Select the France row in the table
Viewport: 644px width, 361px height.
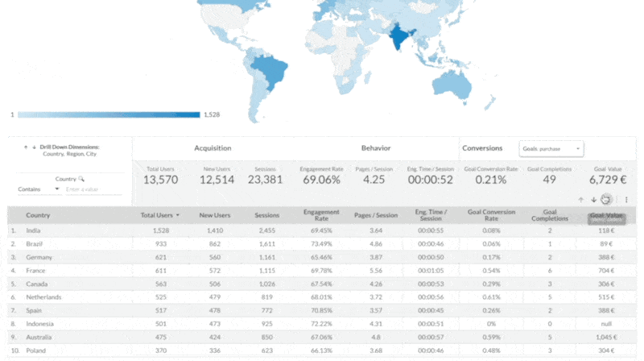click(x=322, y=271)
